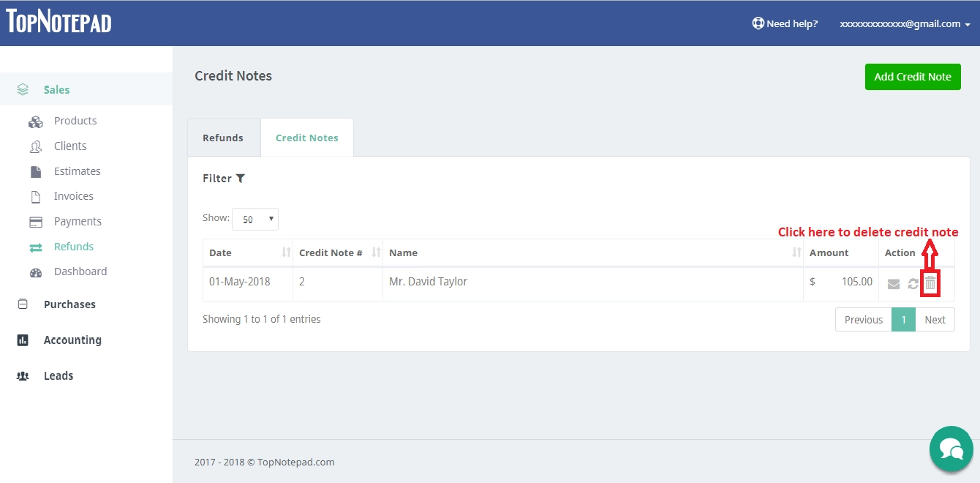Viewport: 980px width, 483px height.
Task: Open the live chat bubble
Action: 951,449
